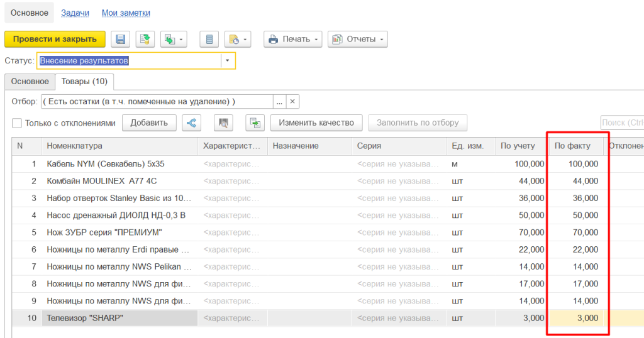Open the Мои заметки link
The image size is (644, 338).
click(126, 13)
